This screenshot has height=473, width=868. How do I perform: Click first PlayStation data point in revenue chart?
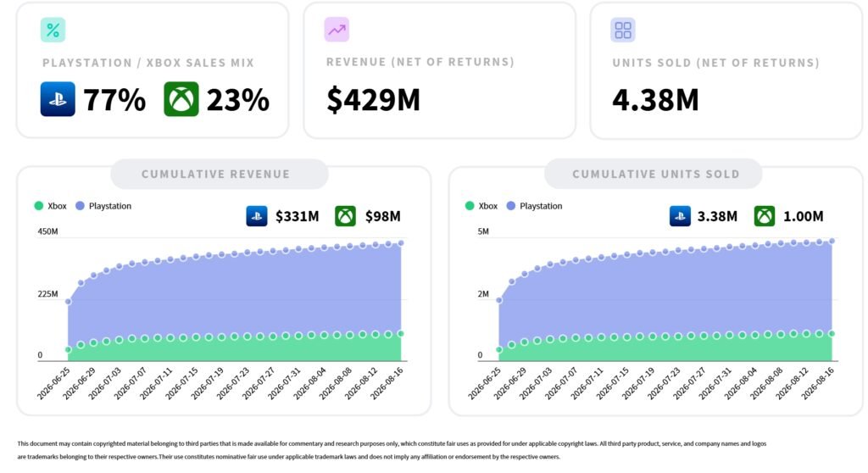[68, 302]
